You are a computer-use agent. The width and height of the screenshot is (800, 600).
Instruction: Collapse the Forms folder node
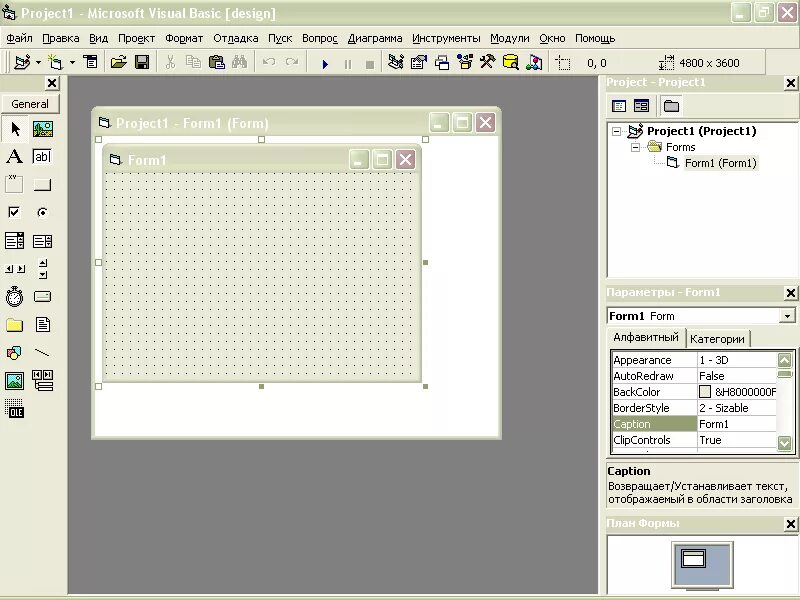(x=635, y=147)
